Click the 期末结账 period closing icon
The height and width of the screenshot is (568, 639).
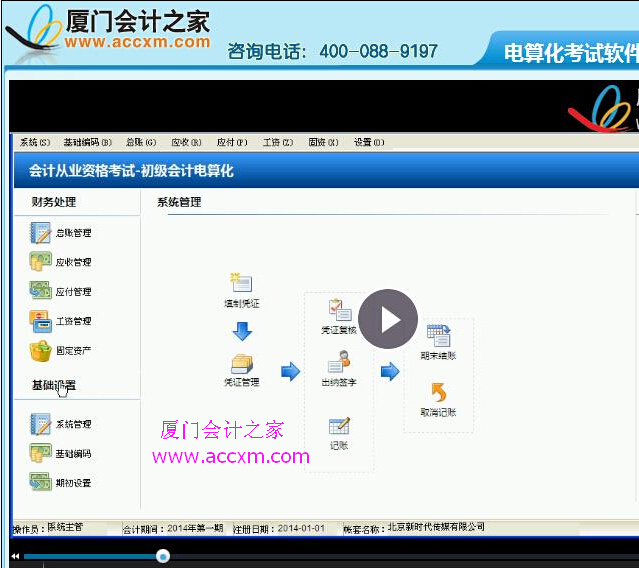pyautogui.click(x=438, y=336)
